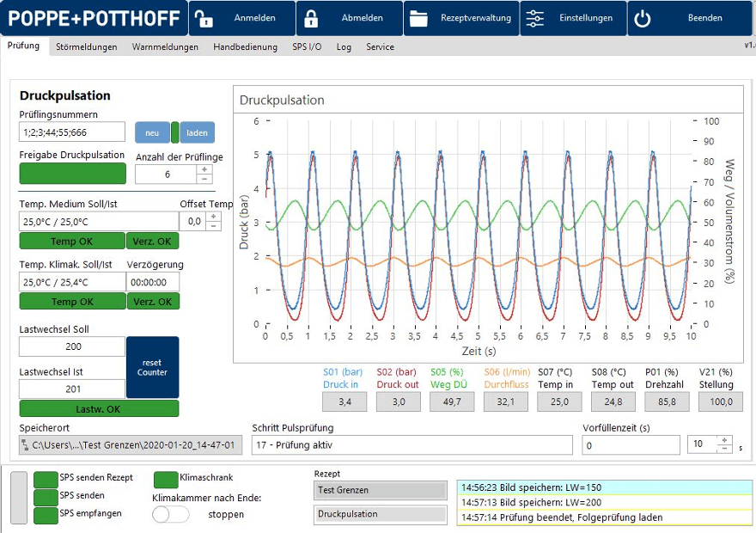This screenshot has width=756, height=533.
Task: Click the Lastwechsel Soll input field
Action: (x=72, y=346)
